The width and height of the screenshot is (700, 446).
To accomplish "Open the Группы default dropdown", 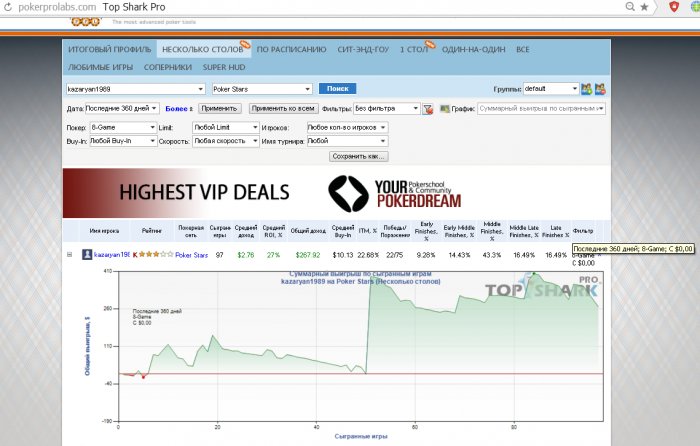I will pos(551,88).
